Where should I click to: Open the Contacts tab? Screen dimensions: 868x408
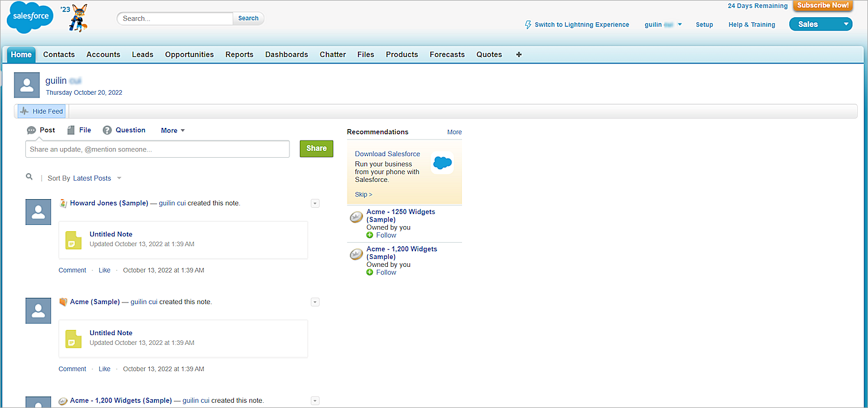click(x=59, y=55)
